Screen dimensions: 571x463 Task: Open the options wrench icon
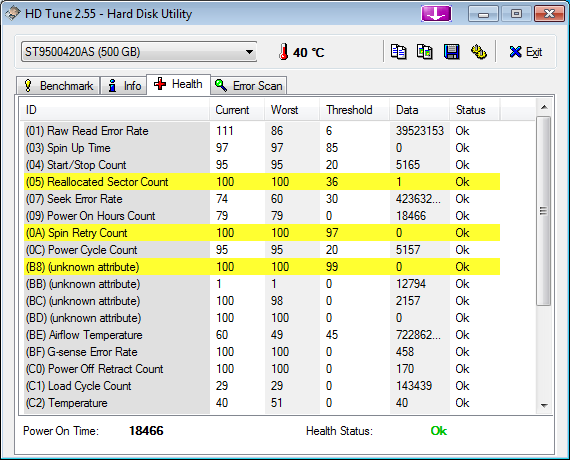click(x=479, y=52)
